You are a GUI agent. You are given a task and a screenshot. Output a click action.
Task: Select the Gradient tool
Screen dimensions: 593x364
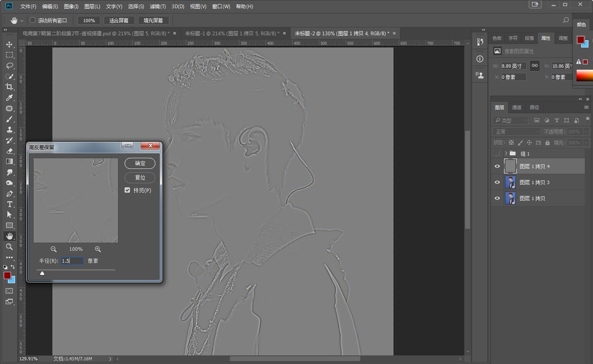tap(9, 162)
